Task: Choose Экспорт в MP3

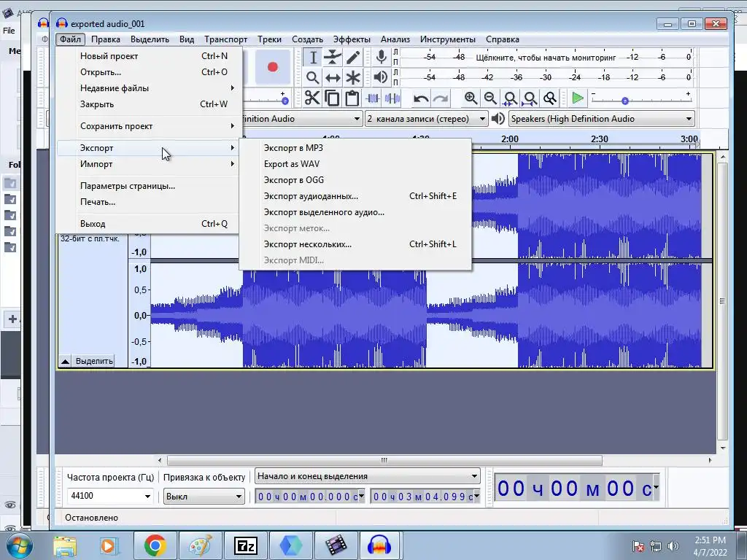Action: click(355, 148)
